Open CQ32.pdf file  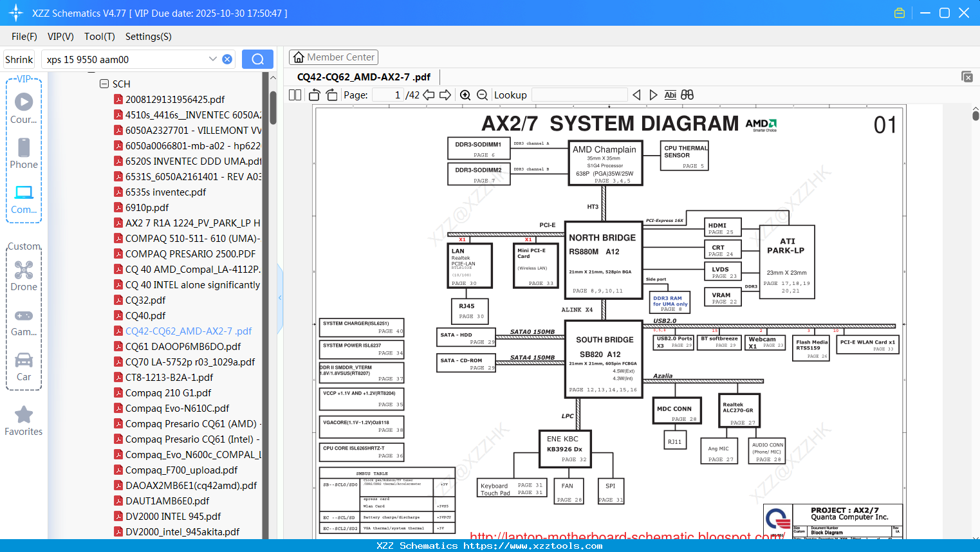tap(145, 300)
